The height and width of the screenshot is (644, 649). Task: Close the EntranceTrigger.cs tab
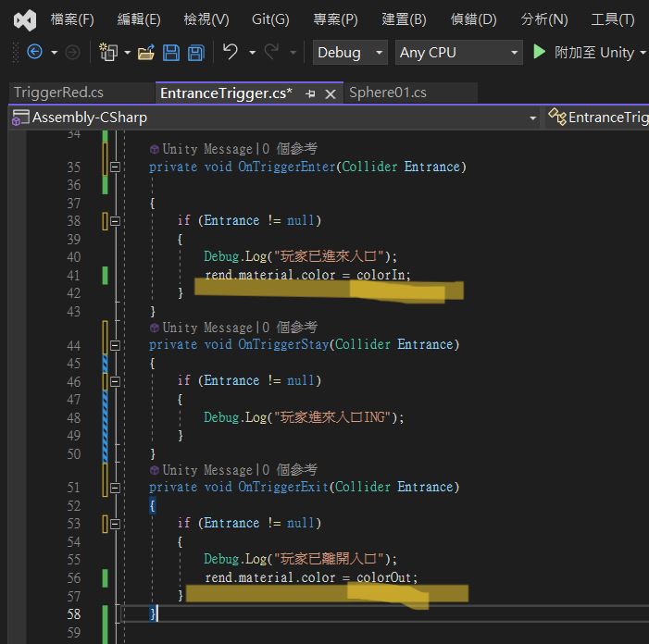click(331, 93)
